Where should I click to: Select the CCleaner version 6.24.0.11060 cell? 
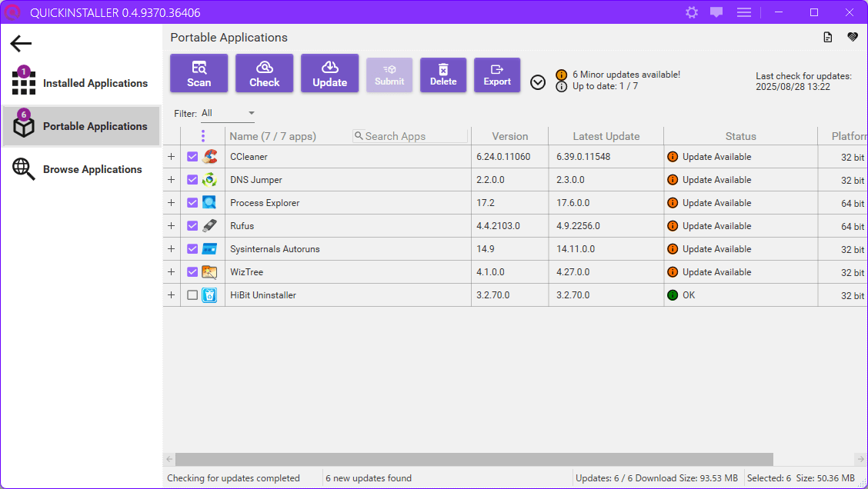[x=510, y=157]
